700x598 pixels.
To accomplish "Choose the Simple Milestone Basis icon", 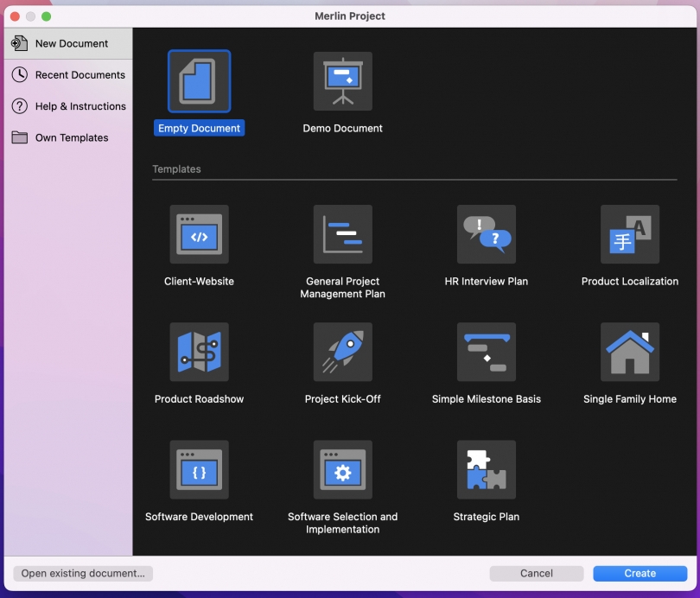I will coord(486,352).
